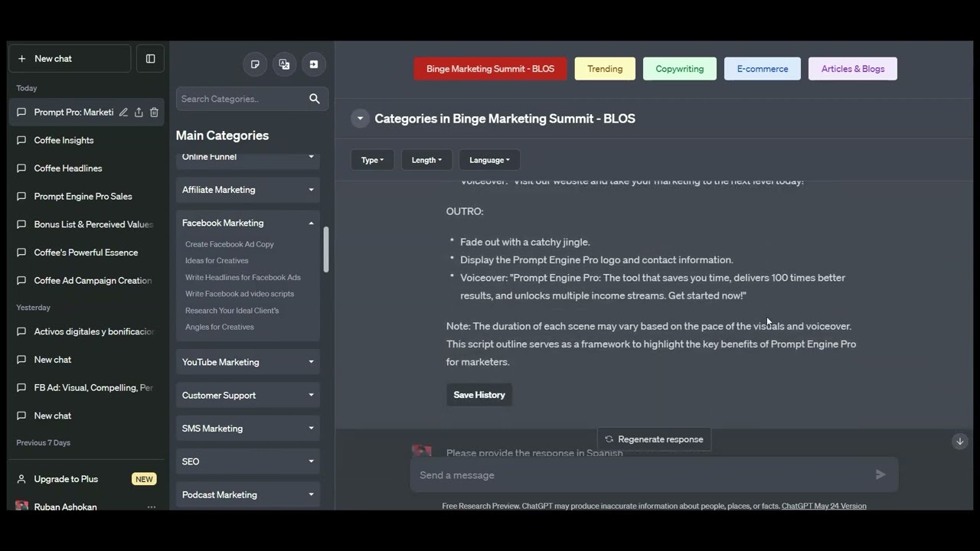The width and height of the screenshot is (980, 551).
Task: Share the Prompt Pro chat via share icon
Action: coord(139,112)
